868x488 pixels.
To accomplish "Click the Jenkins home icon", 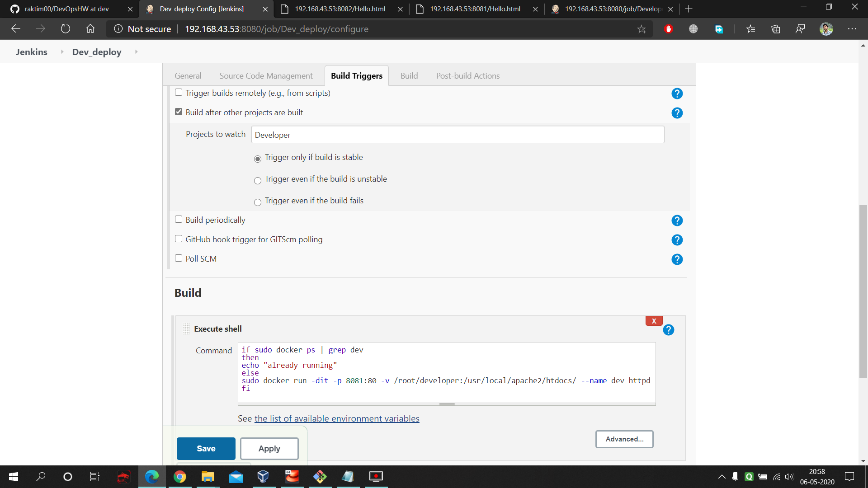I will [x=31, y=52].
